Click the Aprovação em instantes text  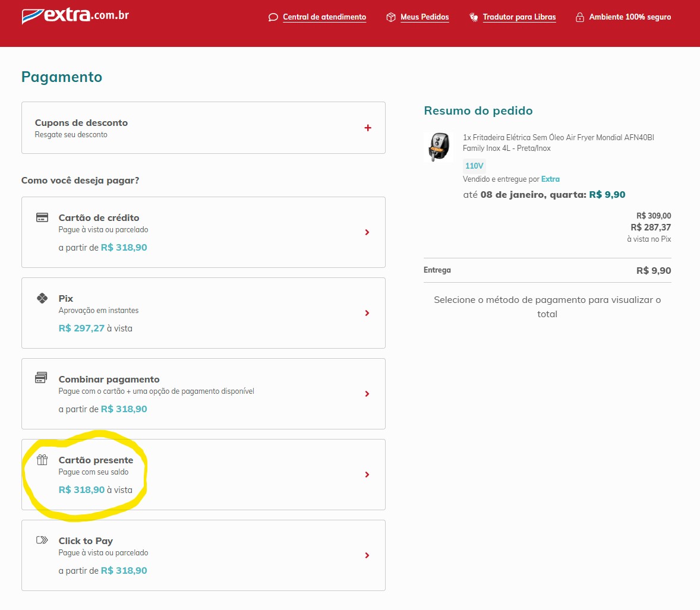tap(98, 311)
